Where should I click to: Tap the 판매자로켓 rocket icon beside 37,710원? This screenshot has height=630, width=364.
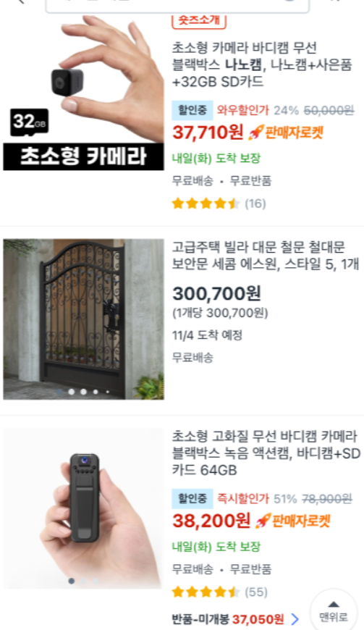point(255,133)
